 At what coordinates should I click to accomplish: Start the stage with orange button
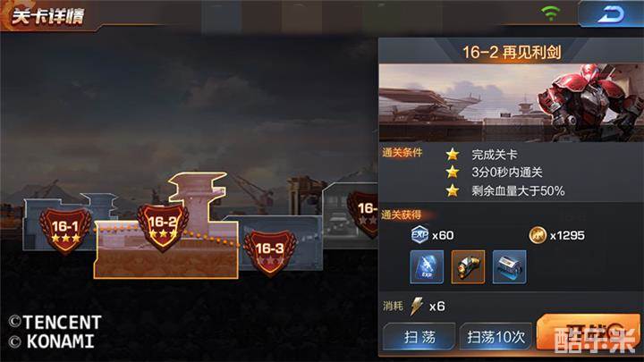click(589, 333)
